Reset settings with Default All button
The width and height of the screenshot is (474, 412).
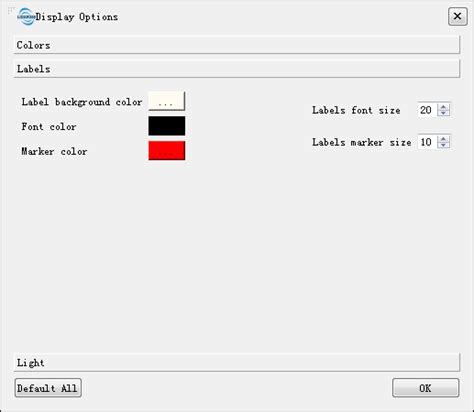tap(48, 388)
